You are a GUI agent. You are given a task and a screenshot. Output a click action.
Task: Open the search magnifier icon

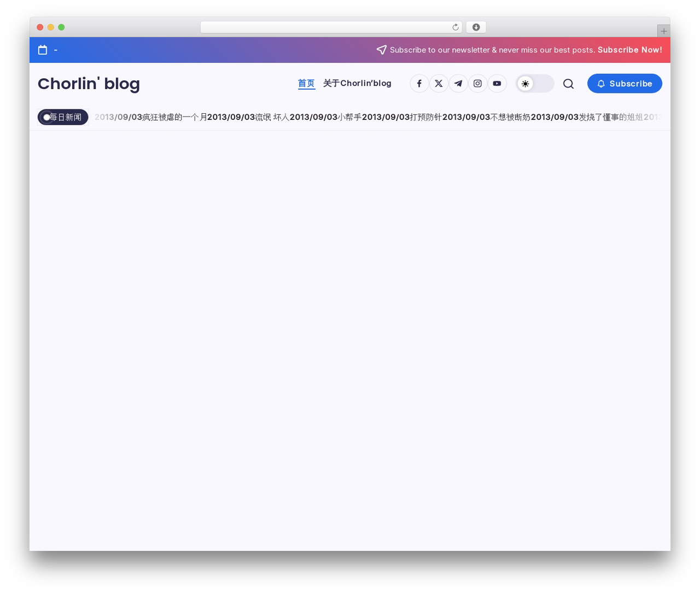click(569, 84)
